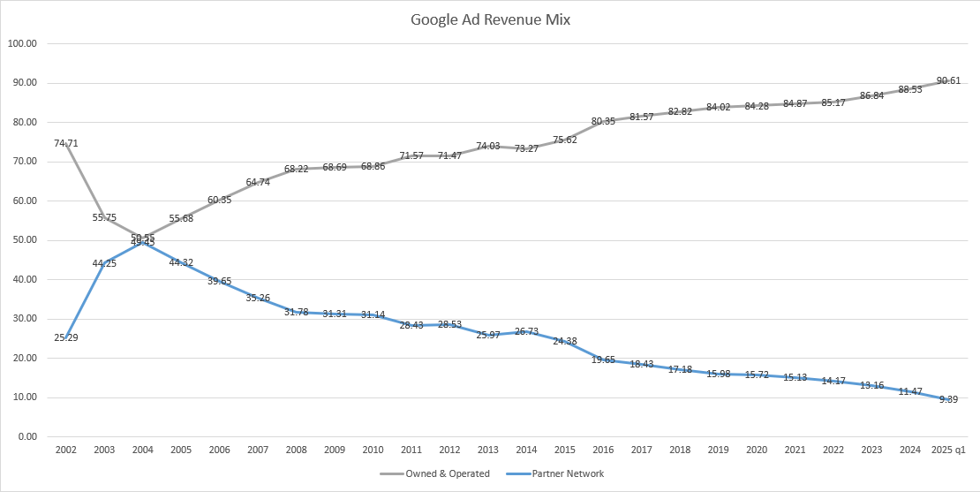Click the 13.16 data label
The image size is (980, 492).
872,385
